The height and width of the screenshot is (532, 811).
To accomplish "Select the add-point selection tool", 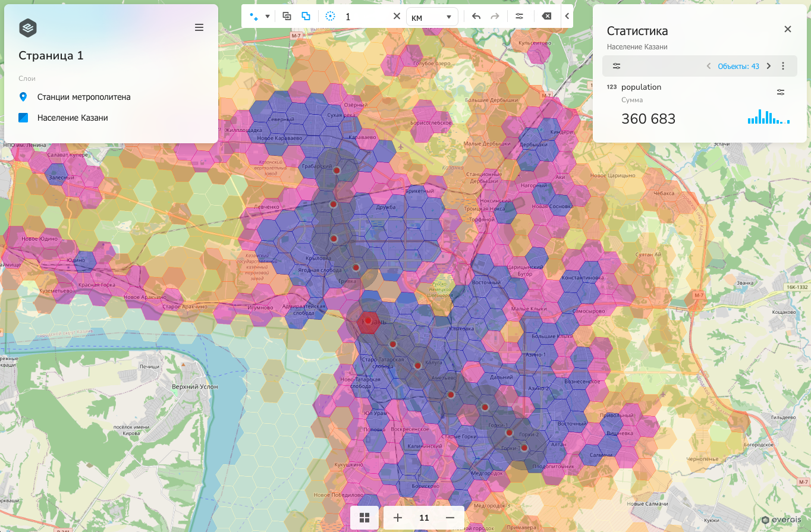I will tap(254, 17).
